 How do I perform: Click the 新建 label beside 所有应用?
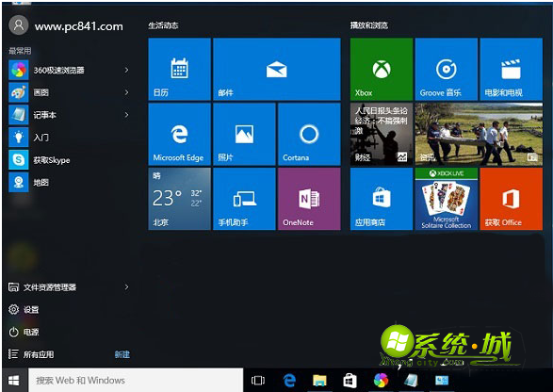click(x=122, y=354)
